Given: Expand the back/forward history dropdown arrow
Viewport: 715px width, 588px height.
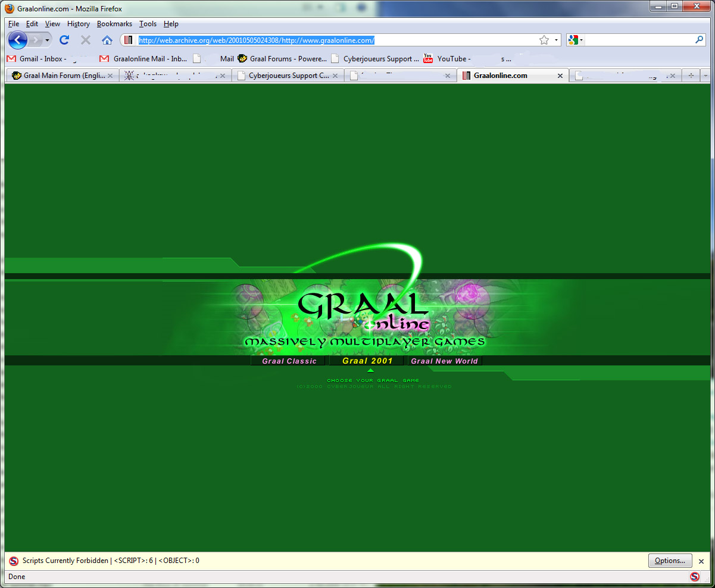Looking at the screenshot, I should tap(47, 40).
